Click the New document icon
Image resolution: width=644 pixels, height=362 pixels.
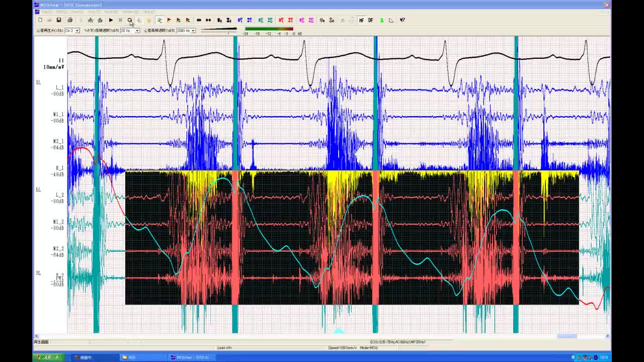tap(40, 20)
